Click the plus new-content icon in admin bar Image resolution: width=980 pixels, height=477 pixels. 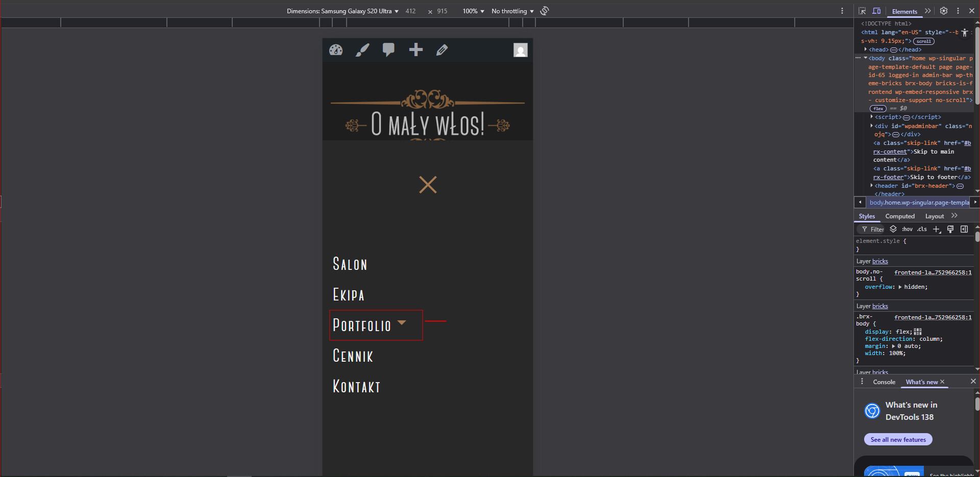coord(416,49)
